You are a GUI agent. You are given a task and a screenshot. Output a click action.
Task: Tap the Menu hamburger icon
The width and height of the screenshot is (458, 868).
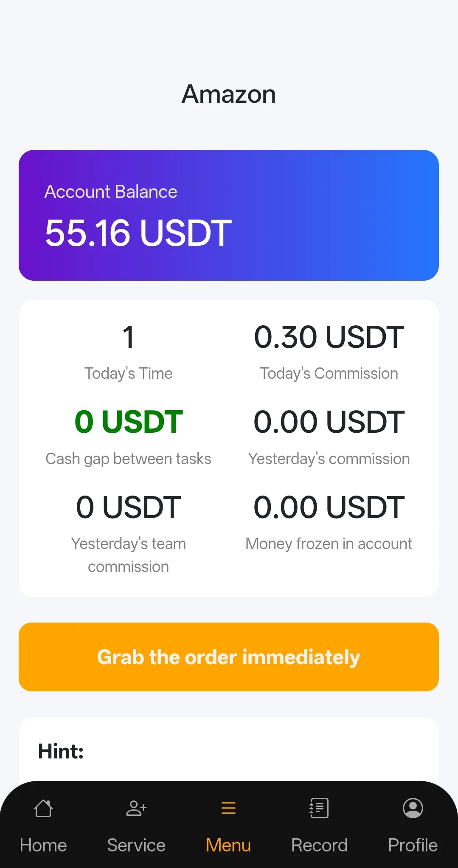point(228,808)
